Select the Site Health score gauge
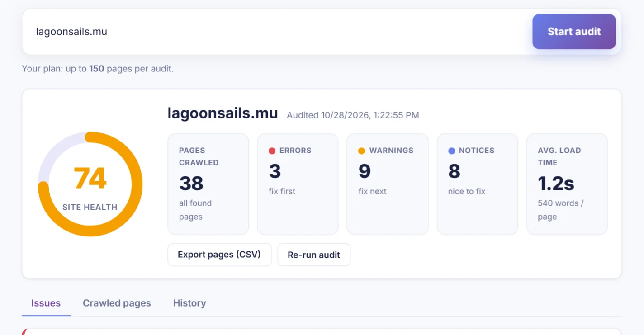The image size is (644, 335). 90,184
